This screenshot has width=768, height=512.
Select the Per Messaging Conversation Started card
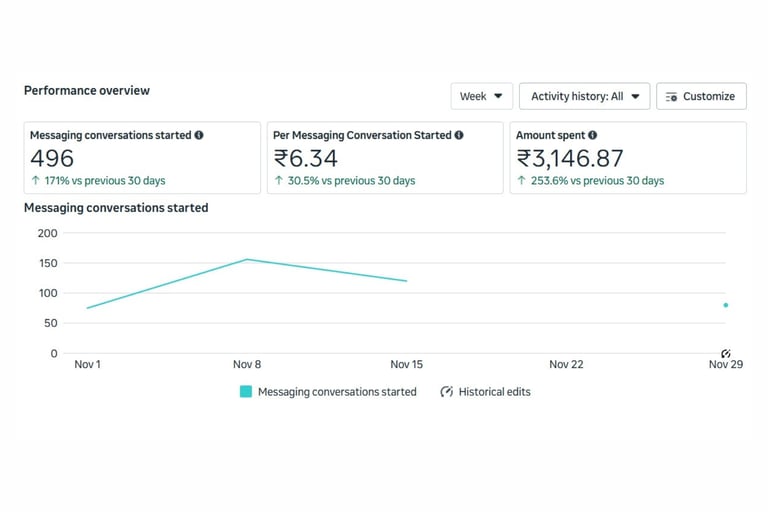(x=385, y=158)
